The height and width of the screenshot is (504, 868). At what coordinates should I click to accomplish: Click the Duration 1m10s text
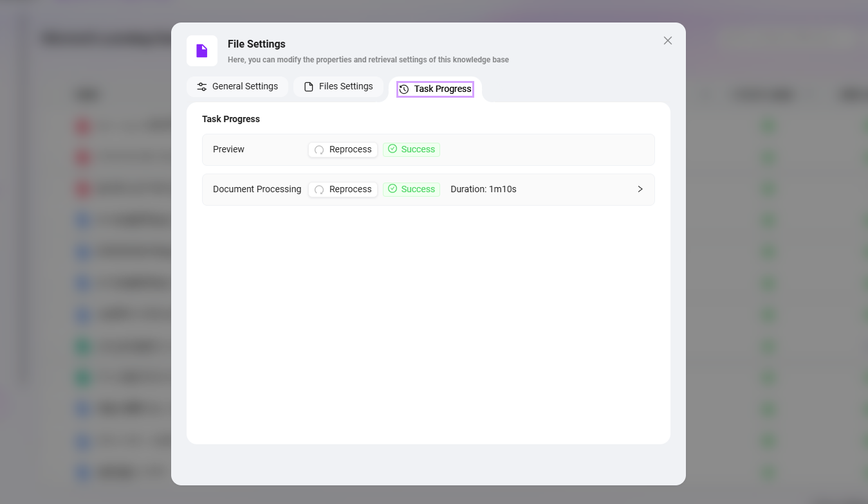point(483,189)
